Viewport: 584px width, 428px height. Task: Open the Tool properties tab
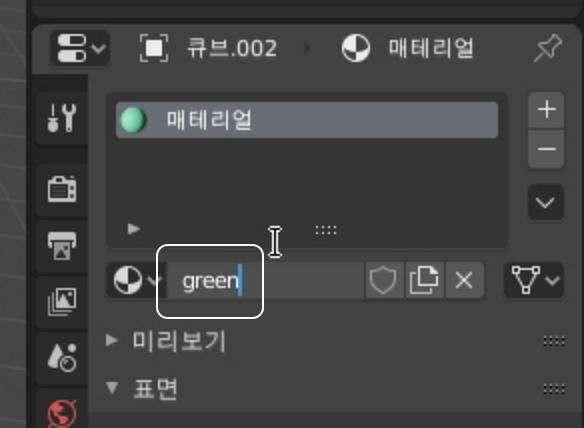pos(62,118)
